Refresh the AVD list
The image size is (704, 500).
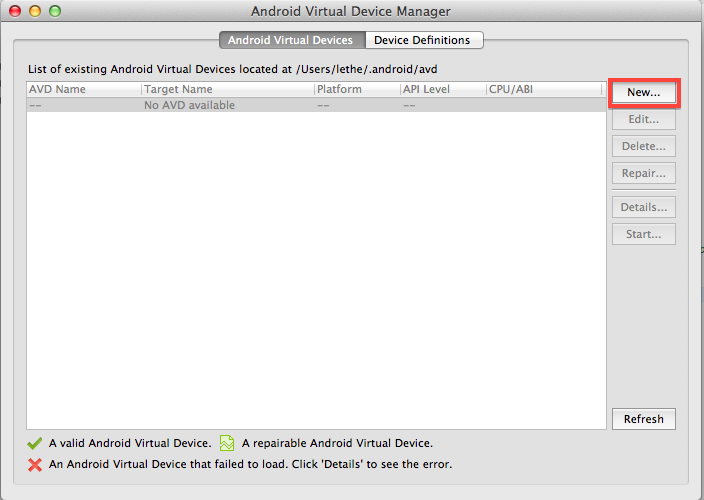point(643,419)
